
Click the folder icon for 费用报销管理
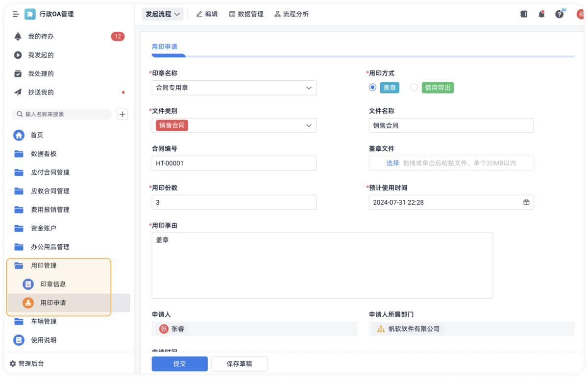click(x=19, y=210)
